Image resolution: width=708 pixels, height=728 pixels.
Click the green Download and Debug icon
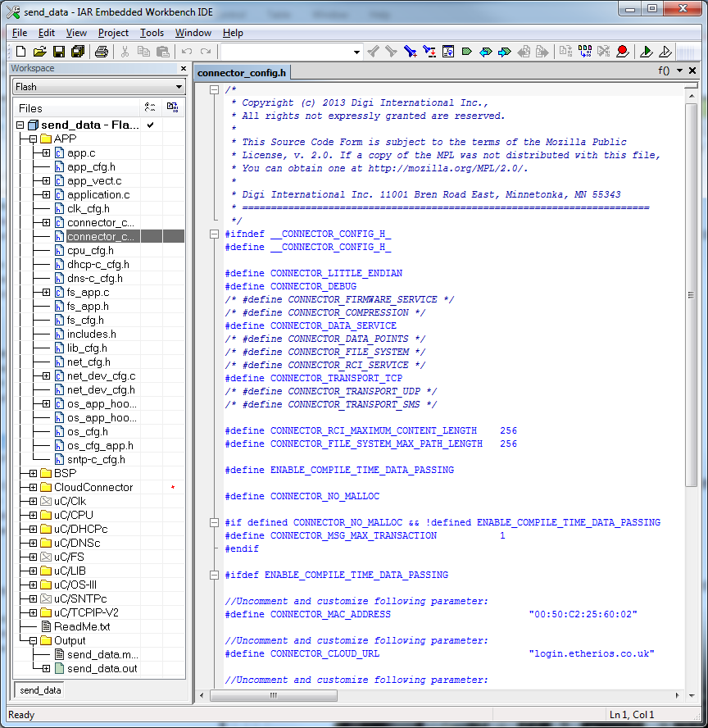[x=647, y=52]
